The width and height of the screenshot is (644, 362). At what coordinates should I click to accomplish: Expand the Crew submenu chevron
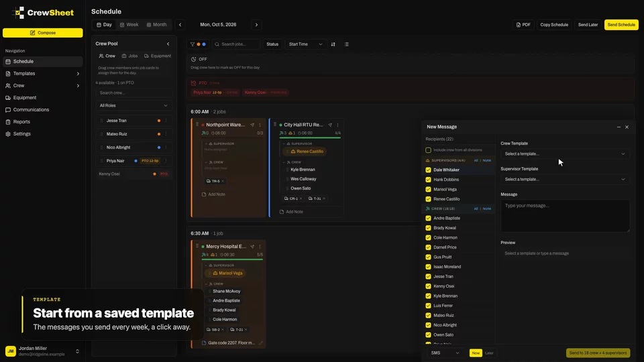(78, 86)
